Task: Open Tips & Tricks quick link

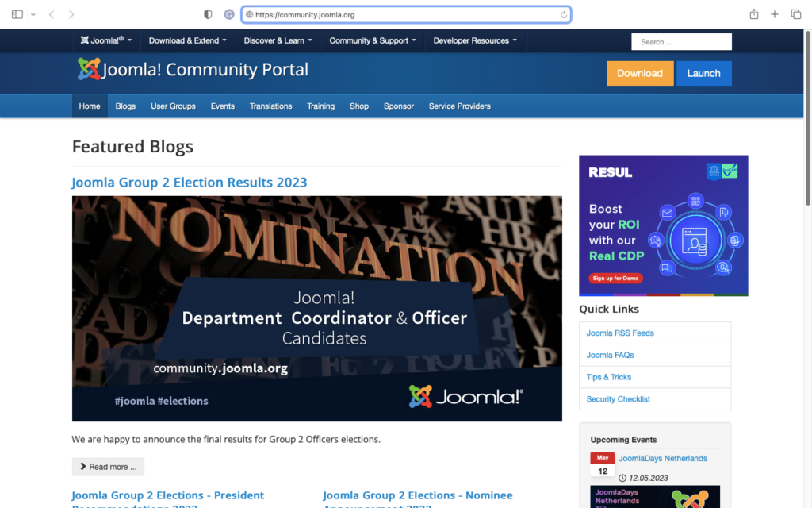Action: pos(608,377)
